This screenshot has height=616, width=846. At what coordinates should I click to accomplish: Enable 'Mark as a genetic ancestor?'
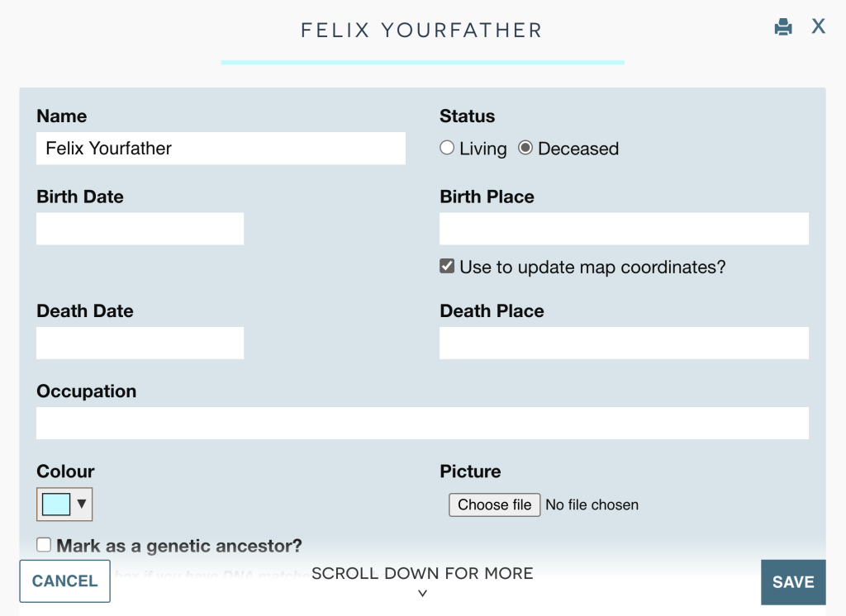[x=42, y=544]
